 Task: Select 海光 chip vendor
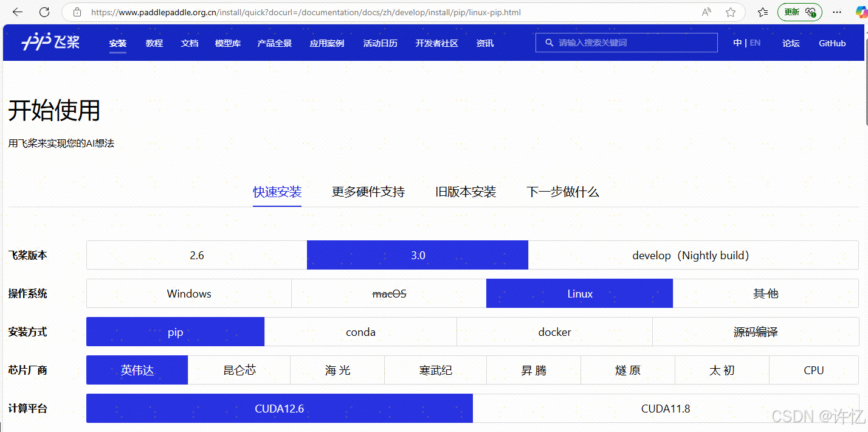(337, 370)
